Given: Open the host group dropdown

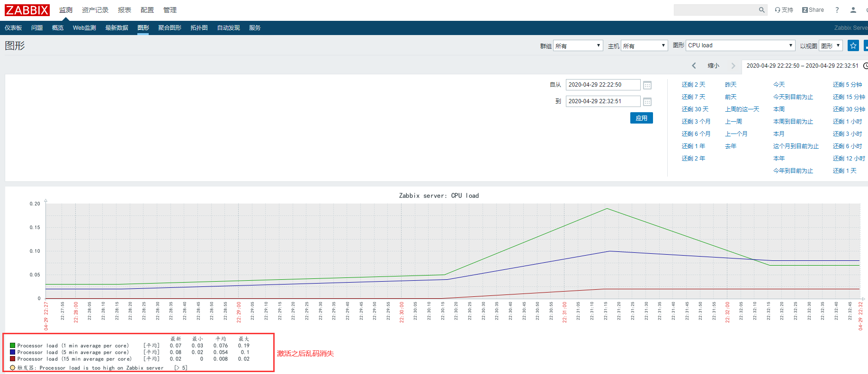Looking at the screenshot, I should click(x=578, y=45).
